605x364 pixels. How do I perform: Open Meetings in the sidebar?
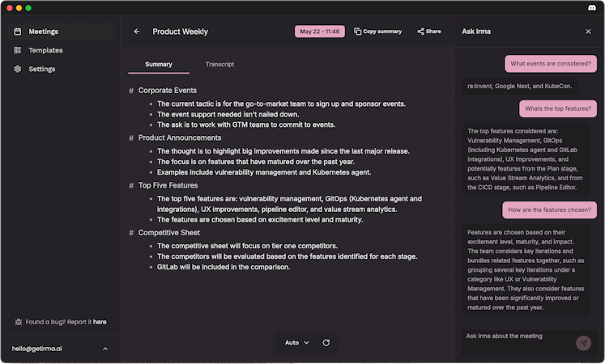[44, 32]
